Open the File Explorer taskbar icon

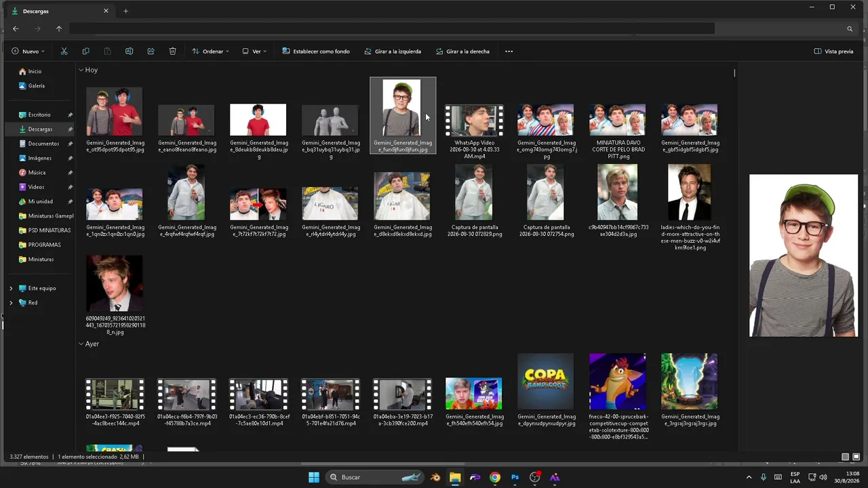[x=455, y=477]
